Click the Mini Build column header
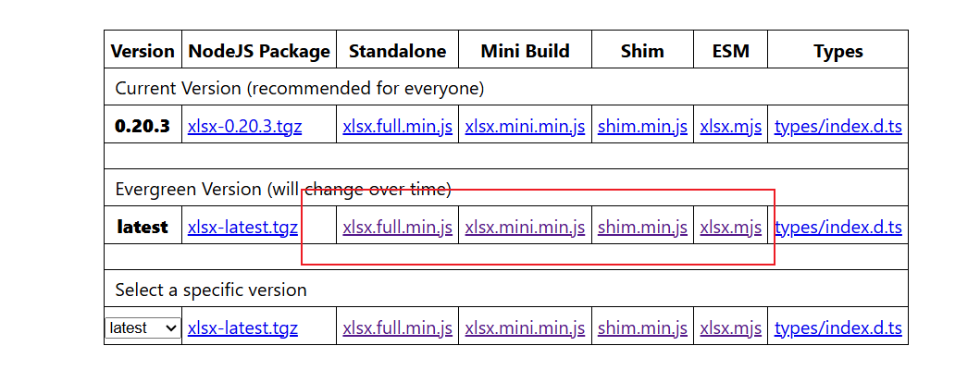Screen dimensions: 980x383 pyautogui.click(x=525, y=51)
